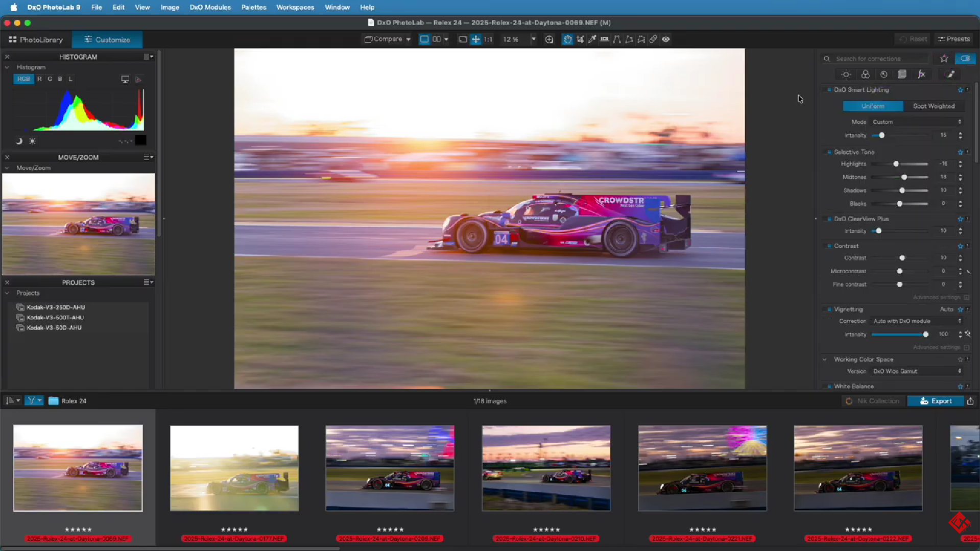Click the monitor gamut warning icon
This screenshot has height=551, width=980.
click(x=125, y=79)
